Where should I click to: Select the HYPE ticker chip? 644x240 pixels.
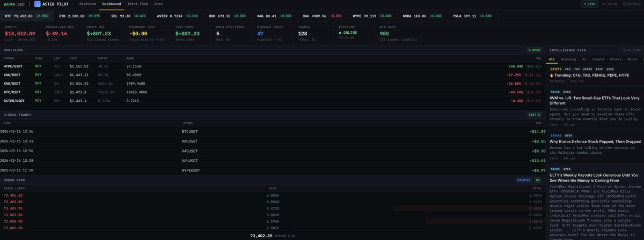pyautogui.click(x=372, y=16)
